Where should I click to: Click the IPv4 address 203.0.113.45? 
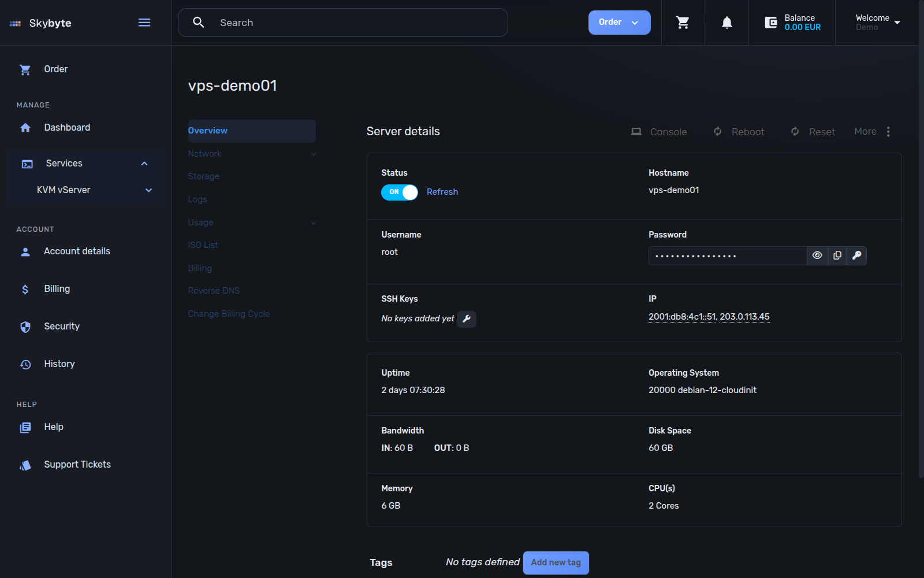click(x=744, y=317)
